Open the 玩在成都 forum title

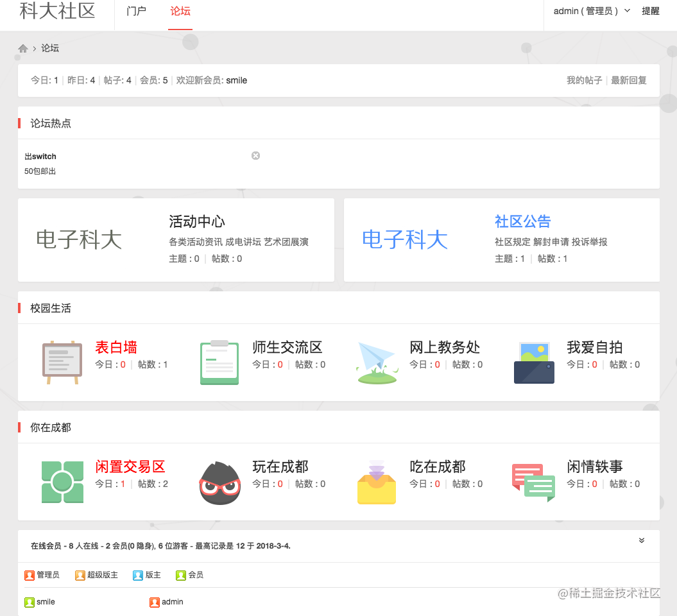tap(280, 466)
